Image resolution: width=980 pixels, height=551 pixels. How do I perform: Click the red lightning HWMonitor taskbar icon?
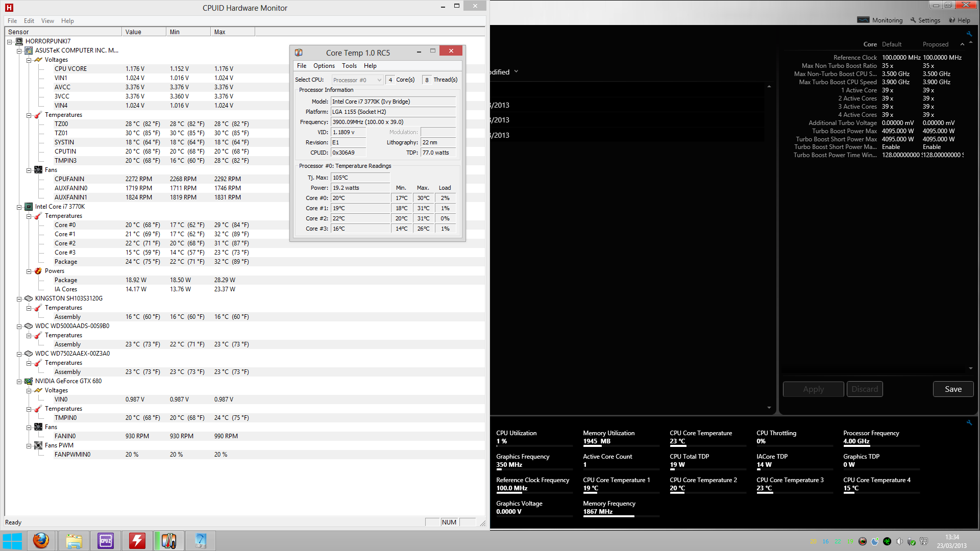tap(137, 541)
